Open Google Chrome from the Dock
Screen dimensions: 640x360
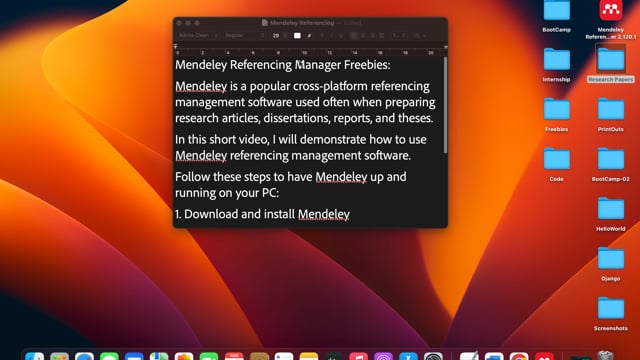(x=519, y=356)
